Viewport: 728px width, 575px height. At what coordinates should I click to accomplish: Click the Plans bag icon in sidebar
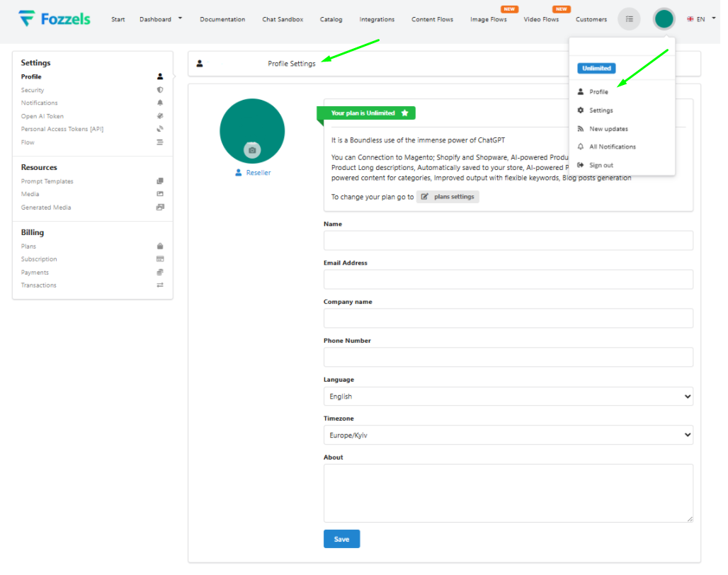click(x=160, y=246)
